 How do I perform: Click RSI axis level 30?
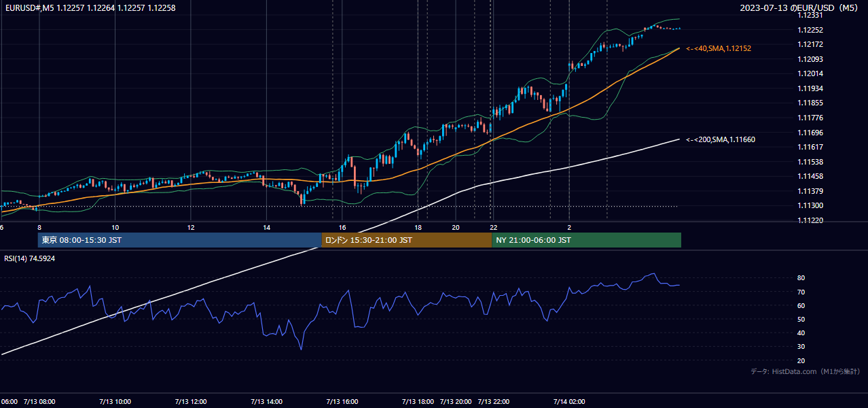click(801, 346)
